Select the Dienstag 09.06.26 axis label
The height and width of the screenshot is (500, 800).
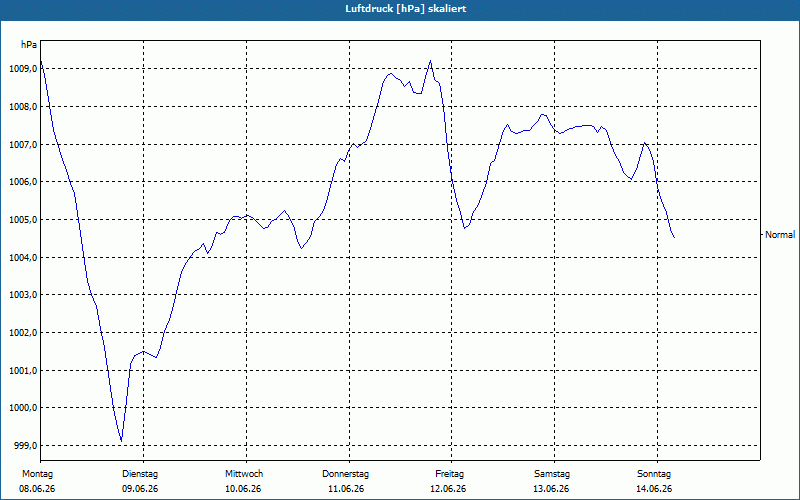[140, 481]
